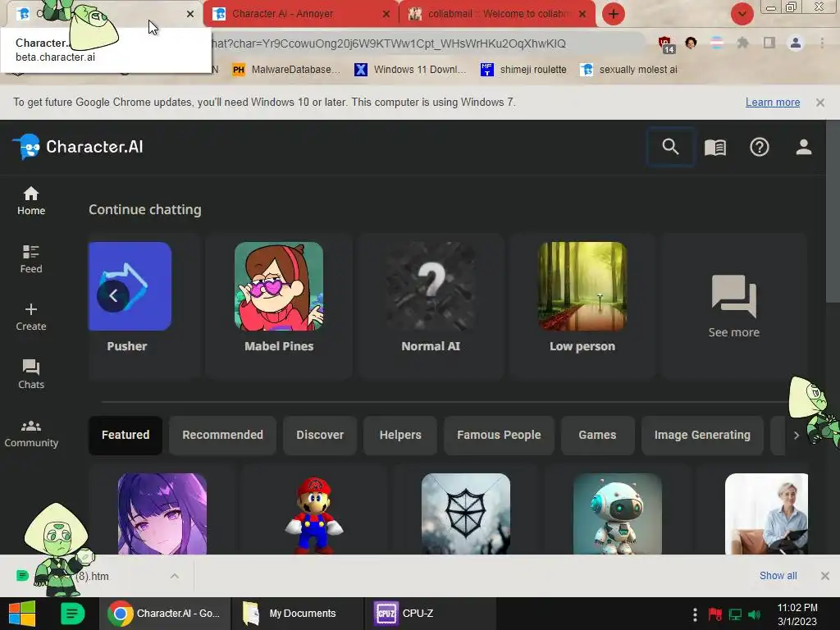Click Show all downloads
This screenshot has width=840, height=630.
[x=778, y=576]
